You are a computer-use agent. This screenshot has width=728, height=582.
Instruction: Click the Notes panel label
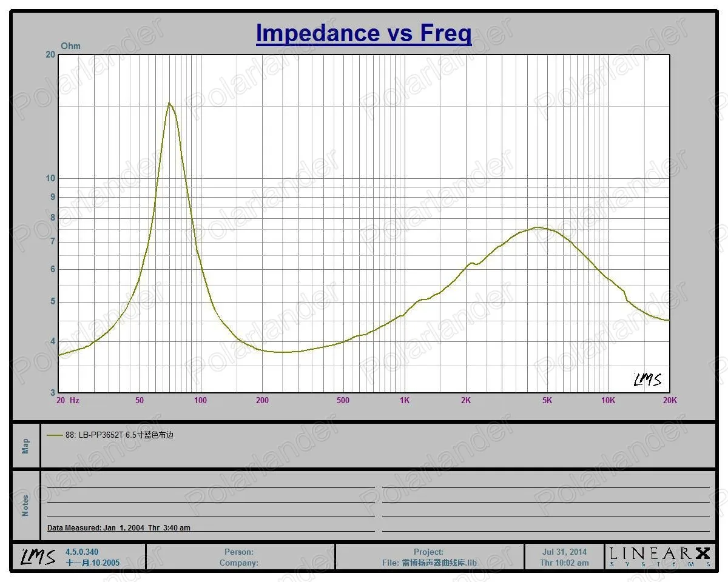click(25, 506)
